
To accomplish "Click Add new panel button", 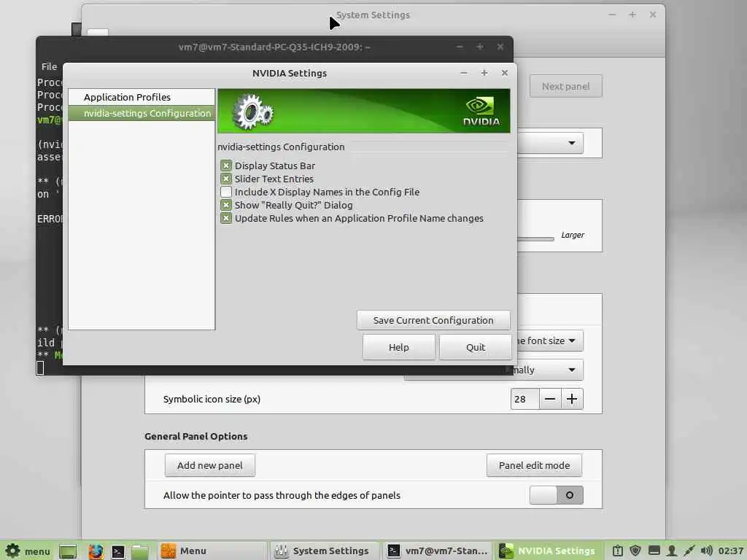I will pos(209,465).
